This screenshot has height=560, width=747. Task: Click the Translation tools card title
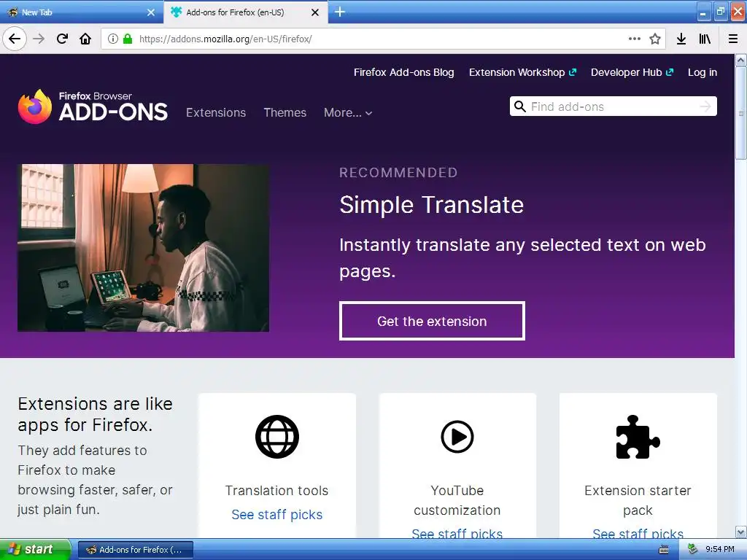tap(276, 491)
